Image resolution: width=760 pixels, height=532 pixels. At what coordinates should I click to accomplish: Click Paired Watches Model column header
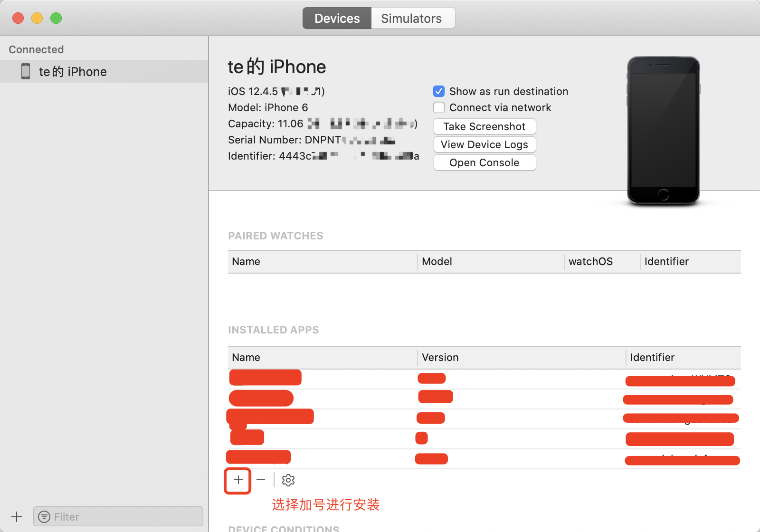pyautogui.click(x=491, y=261)
